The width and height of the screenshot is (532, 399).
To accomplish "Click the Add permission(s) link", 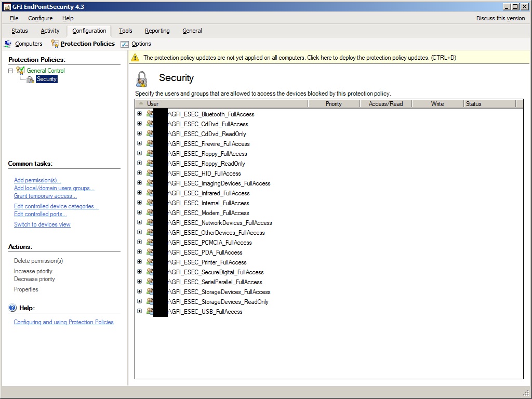I will click(37, 180).
